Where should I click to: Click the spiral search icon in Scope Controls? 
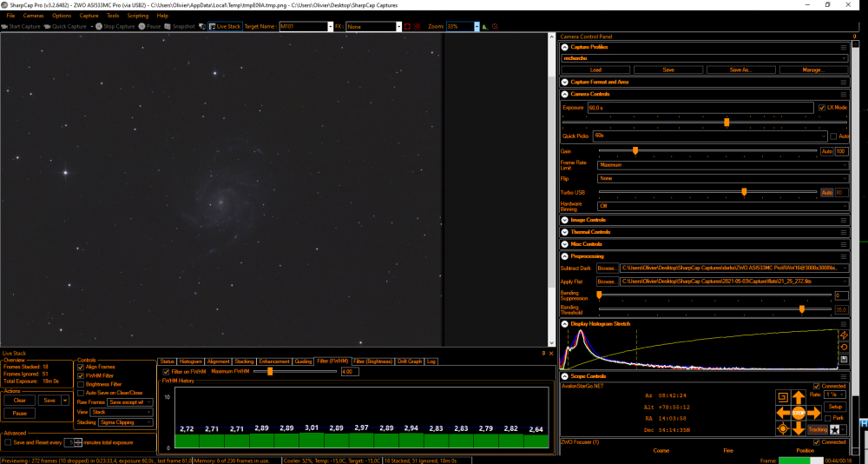(x=783, y=398)
